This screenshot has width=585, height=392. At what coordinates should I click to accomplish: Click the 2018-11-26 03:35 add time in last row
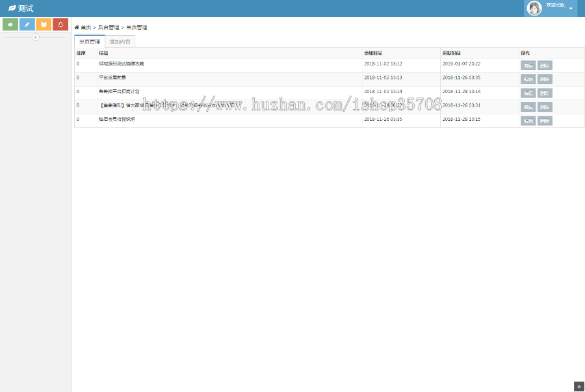coord(383,120)
